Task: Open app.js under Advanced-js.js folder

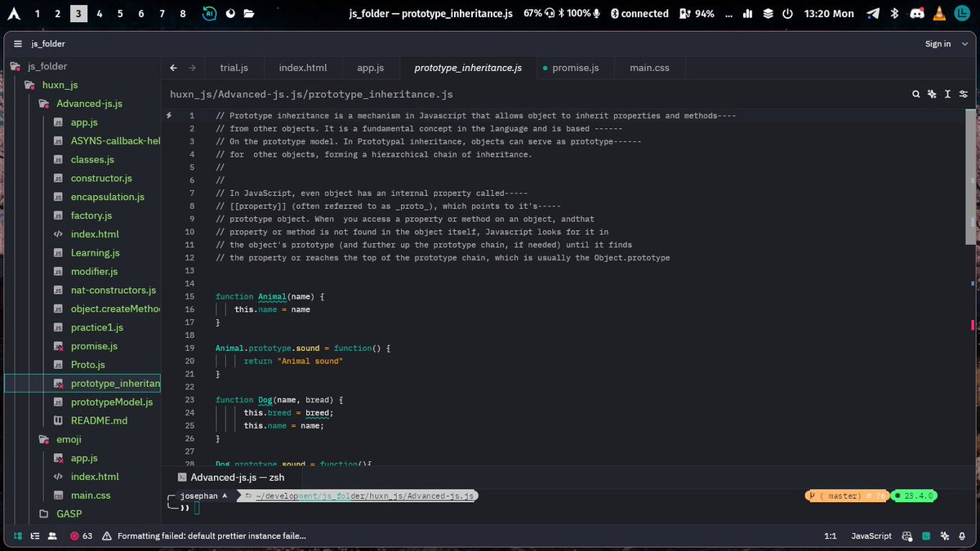Action: [84, 122]
